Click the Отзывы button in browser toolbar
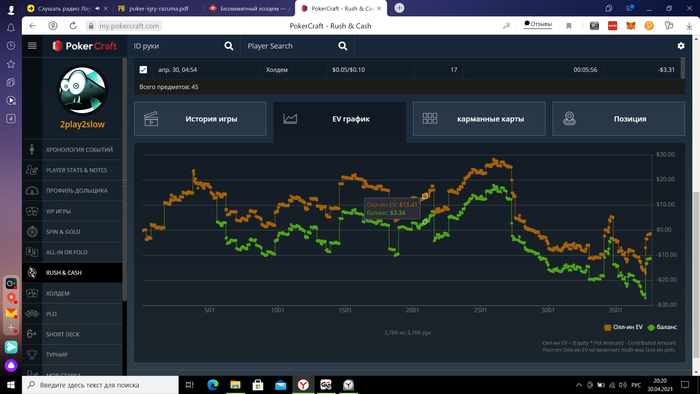This screenshot has height=394, width=700. tap(538, 24)
